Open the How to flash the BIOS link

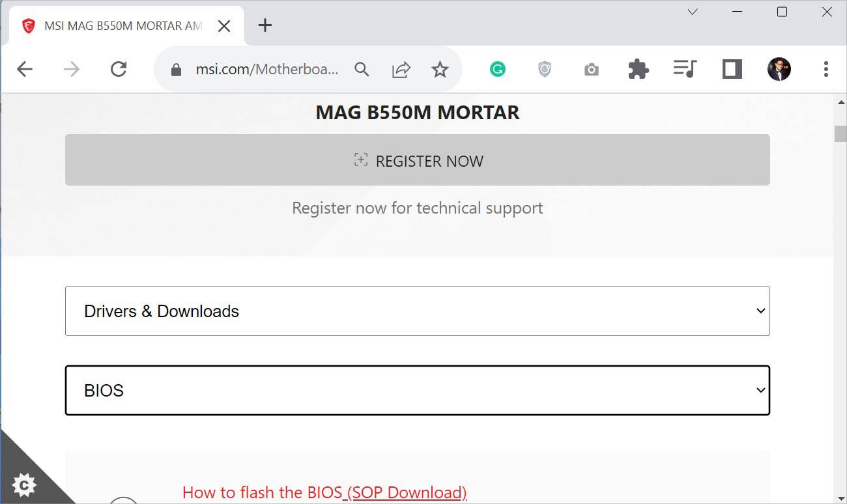click(x=324, y=492)
